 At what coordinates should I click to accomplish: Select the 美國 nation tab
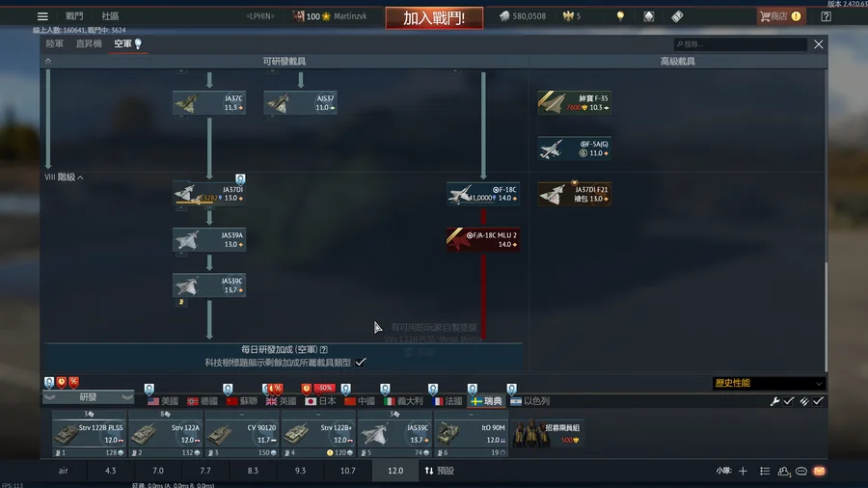[163, 401]
